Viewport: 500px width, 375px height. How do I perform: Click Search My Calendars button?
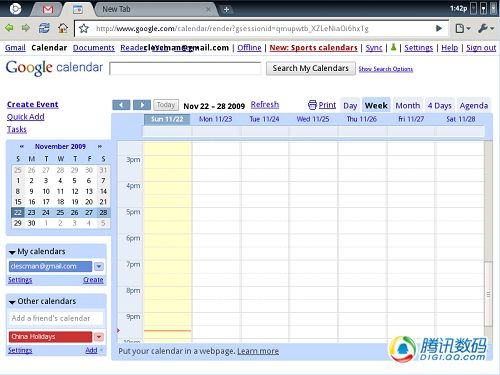tap(311, 68)
